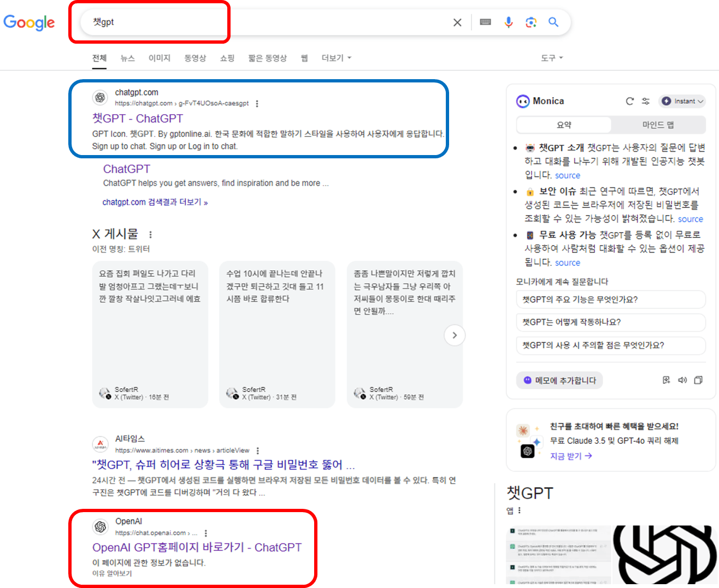Click the AI타임스 result favicon
This screenshot has width=719, height=588.
coord(101,444)
